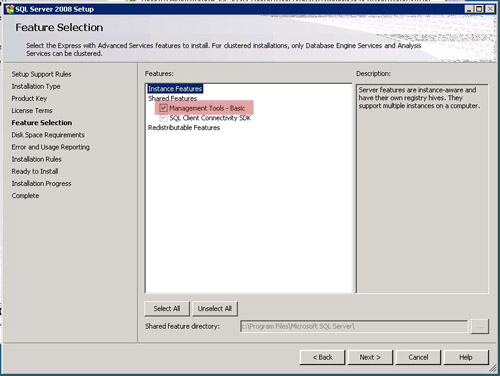Viewport: 500px width, 376px height.
Task: Open Help for feature selection
Action: pyautogui.click(x=466, y=357)
